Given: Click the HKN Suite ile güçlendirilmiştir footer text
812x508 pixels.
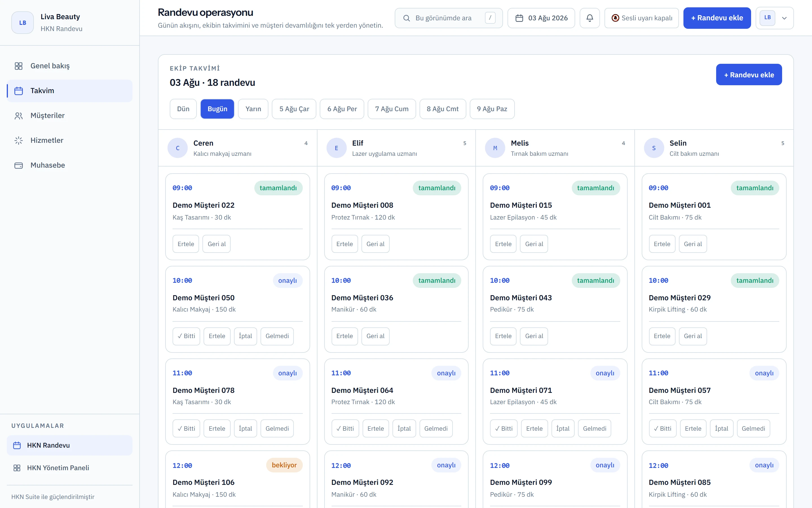Looking at the screenshot, I should 53,497.
